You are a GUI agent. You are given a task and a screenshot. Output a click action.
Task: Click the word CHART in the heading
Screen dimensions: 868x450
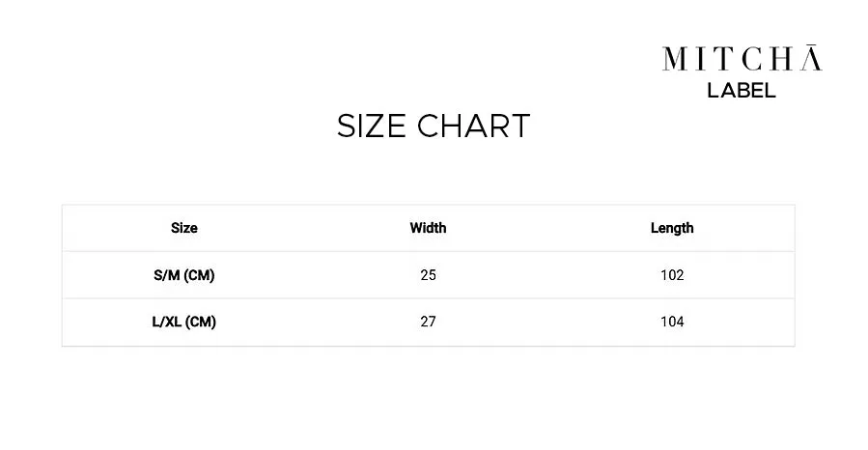(x=474, y=126)
